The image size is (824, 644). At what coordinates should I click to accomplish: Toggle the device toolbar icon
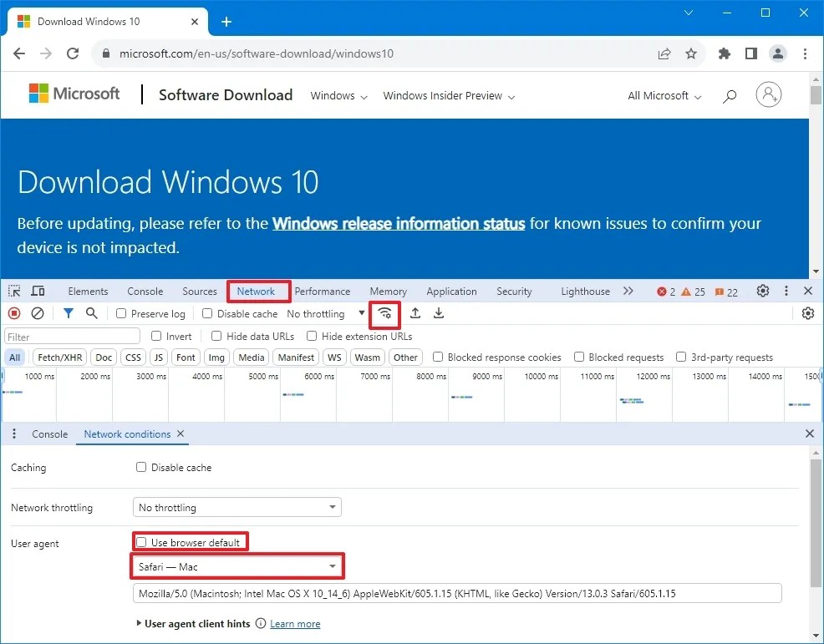click(38, 291)
